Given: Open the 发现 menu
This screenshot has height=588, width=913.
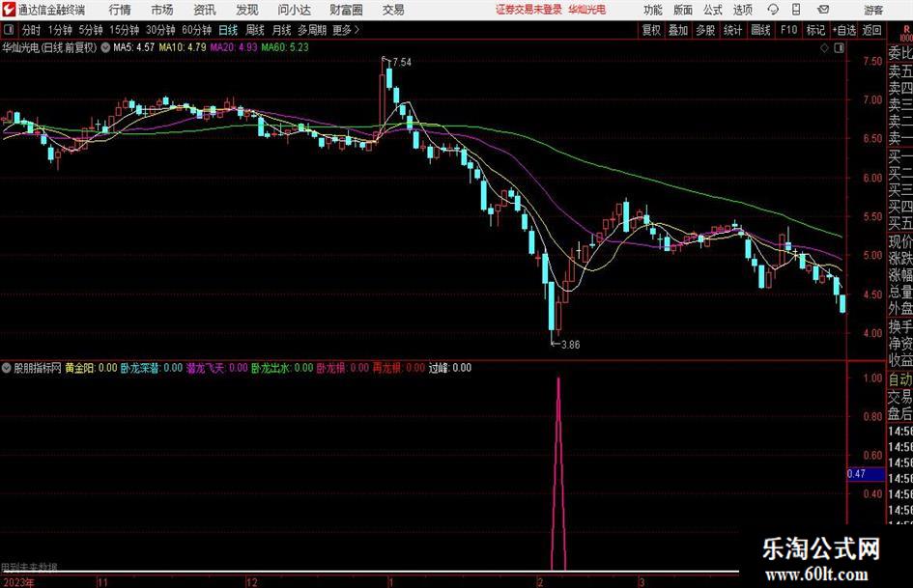Looking at the screenshot, I should (247, 10).
